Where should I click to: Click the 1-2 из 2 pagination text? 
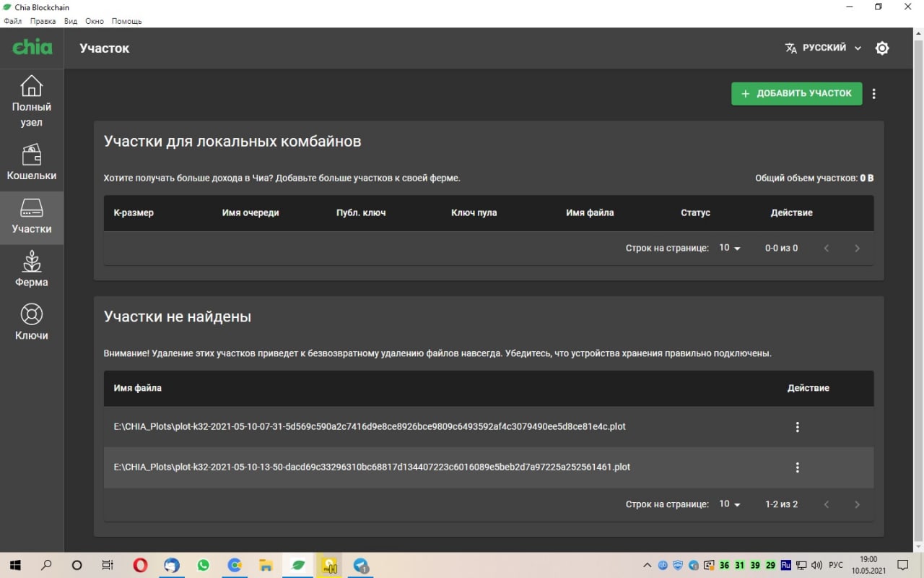pos(781,504)
